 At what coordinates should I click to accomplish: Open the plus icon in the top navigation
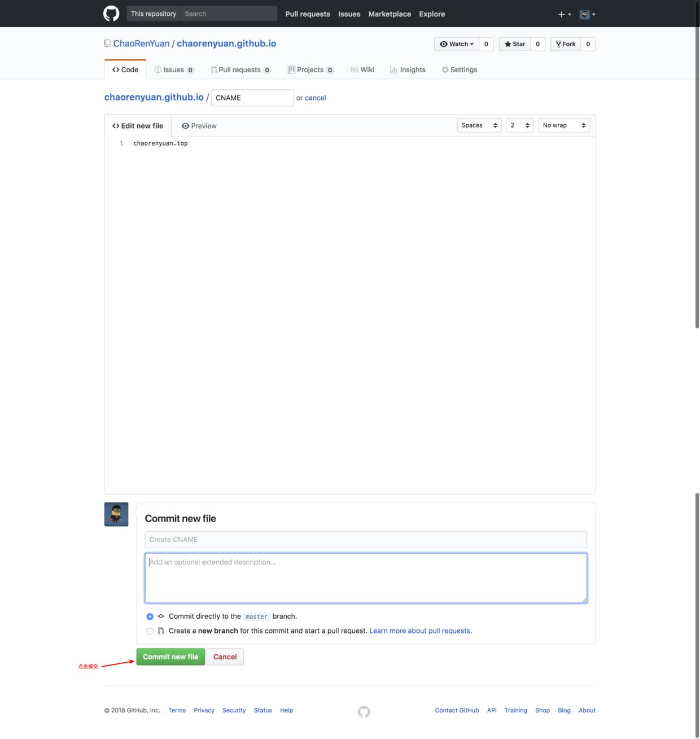click(561, 14)
